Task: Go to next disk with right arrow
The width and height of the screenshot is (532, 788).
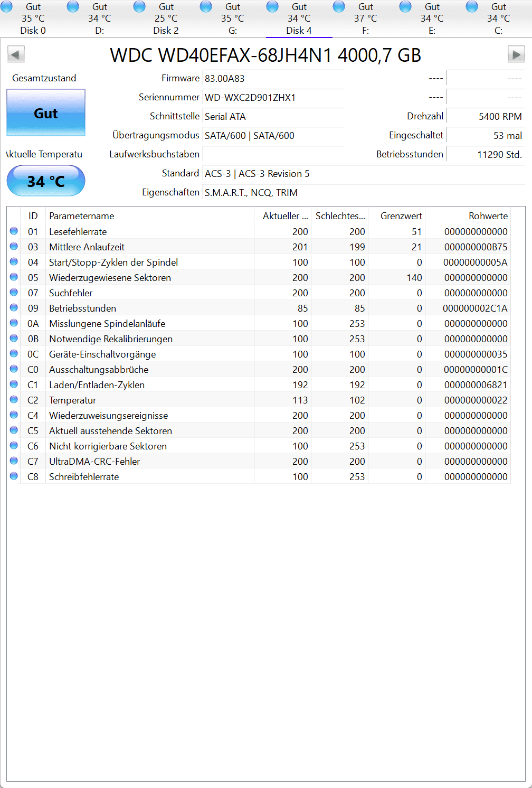Action: pos(516,54)
